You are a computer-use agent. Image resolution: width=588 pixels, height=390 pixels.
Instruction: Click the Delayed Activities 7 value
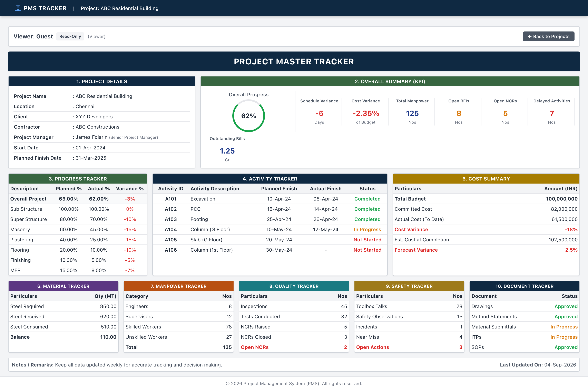click(x=551, y=113)
